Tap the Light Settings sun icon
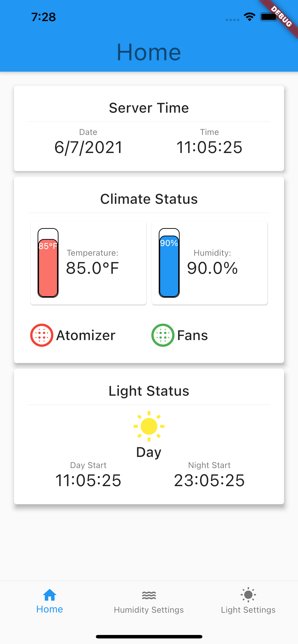Viewport: 298px width, 644px height. (248, 595)
